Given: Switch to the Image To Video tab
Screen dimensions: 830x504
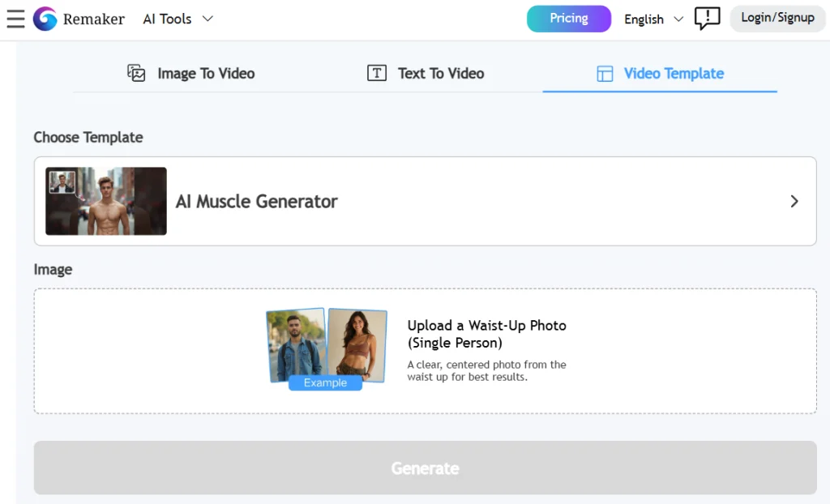Looking at the screenshot, I should click(206, 74).
